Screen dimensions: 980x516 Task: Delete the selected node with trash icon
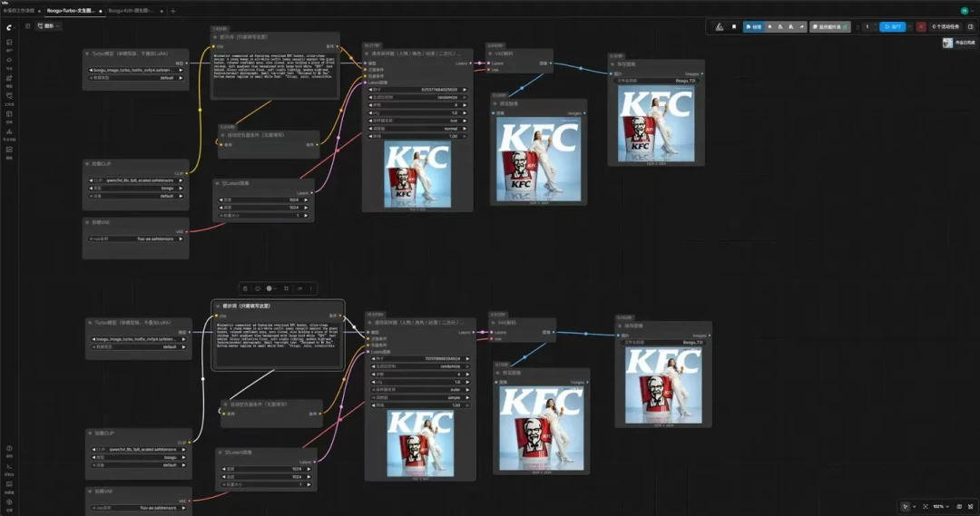245,288
